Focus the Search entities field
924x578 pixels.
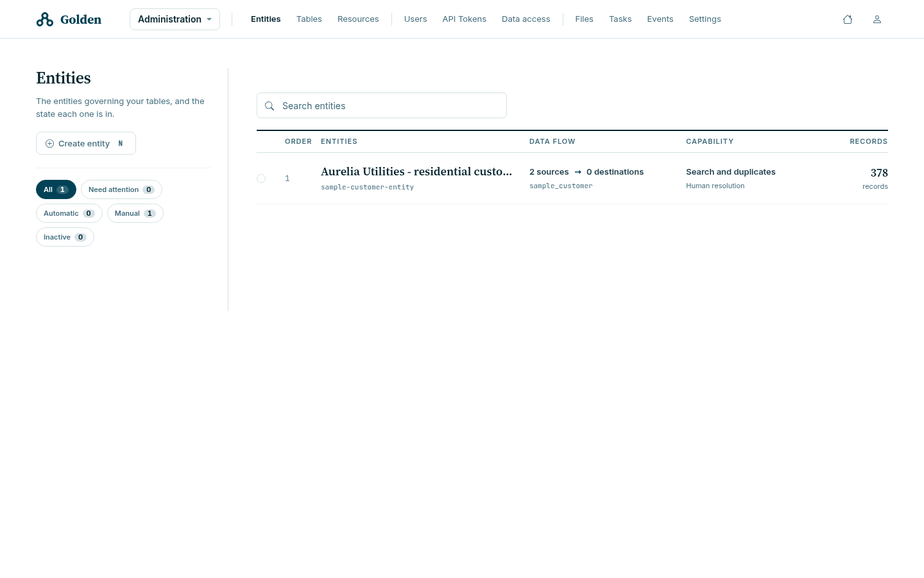[382, 105]
